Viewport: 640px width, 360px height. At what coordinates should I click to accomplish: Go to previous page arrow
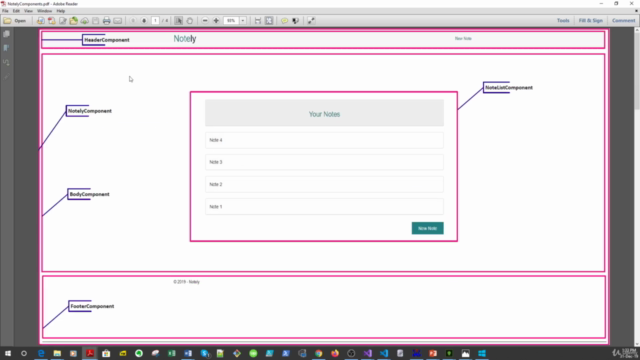click(x=133, y=20)
